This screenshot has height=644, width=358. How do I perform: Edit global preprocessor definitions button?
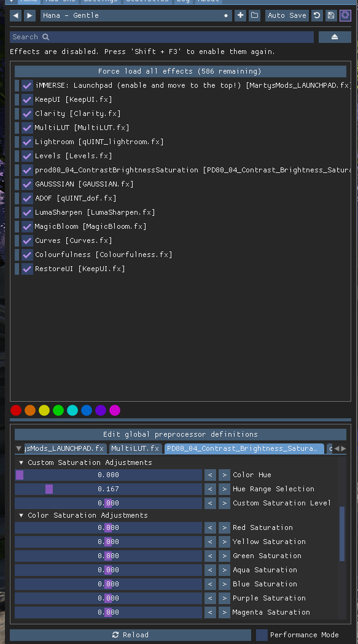coord(181,434)
